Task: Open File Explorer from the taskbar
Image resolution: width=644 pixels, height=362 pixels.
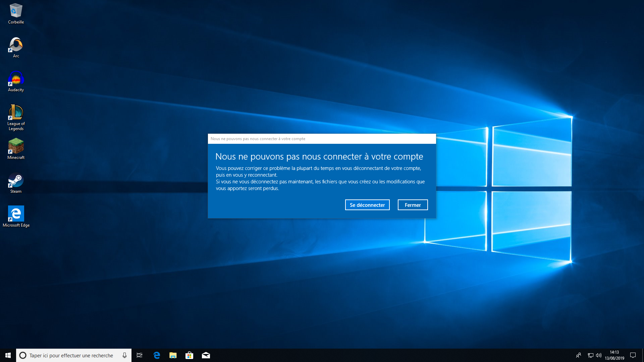Action: coord(173,355)
